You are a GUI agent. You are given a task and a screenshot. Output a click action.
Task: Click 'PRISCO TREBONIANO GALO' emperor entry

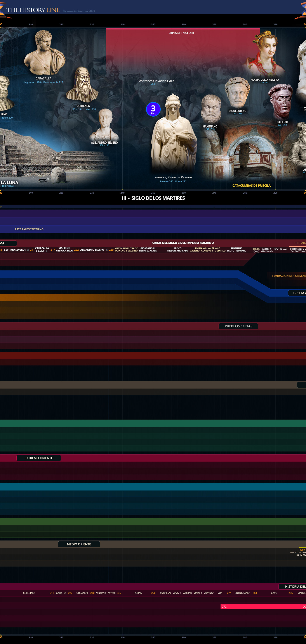tap(177, 250)
